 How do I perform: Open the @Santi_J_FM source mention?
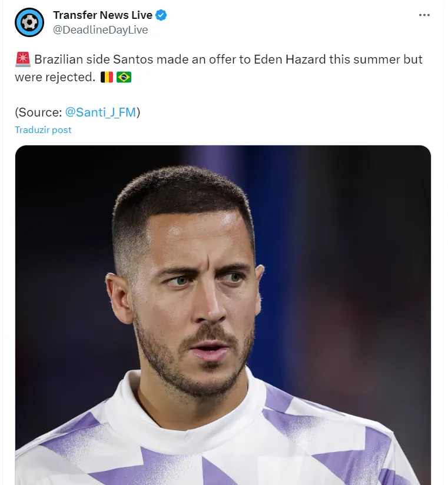click(101, 112)
